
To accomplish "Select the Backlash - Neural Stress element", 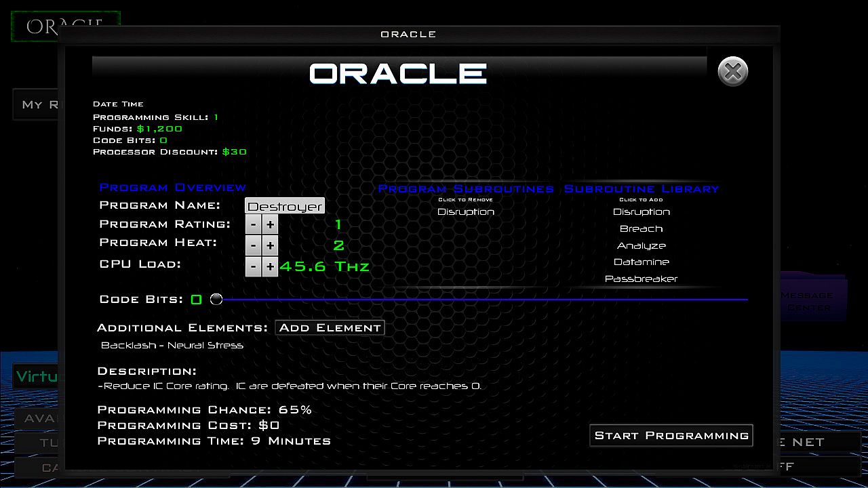I will 172,346.
